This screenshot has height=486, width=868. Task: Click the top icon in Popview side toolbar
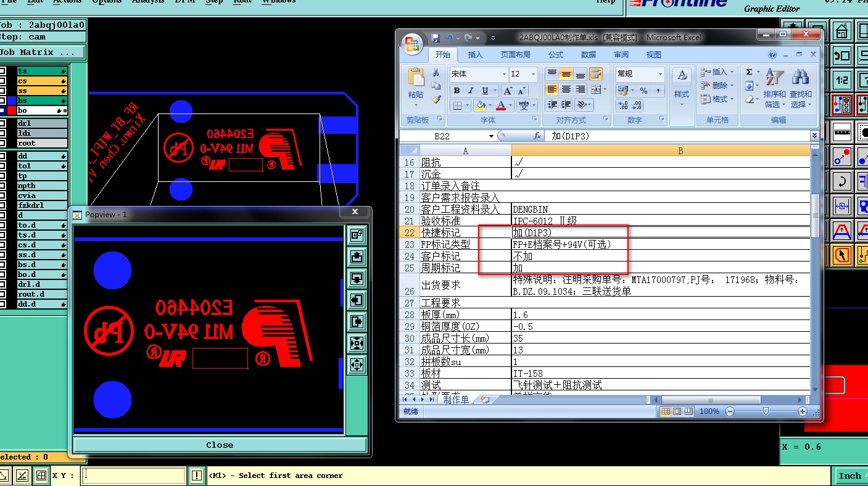pyautogui.click(x=357, y=235)
